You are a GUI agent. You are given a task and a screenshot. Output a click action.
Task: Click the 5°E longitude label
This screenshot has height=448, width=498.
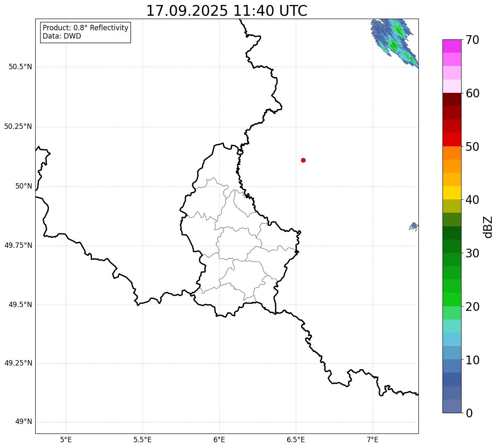pyautogui.click(x=66, y=439)
